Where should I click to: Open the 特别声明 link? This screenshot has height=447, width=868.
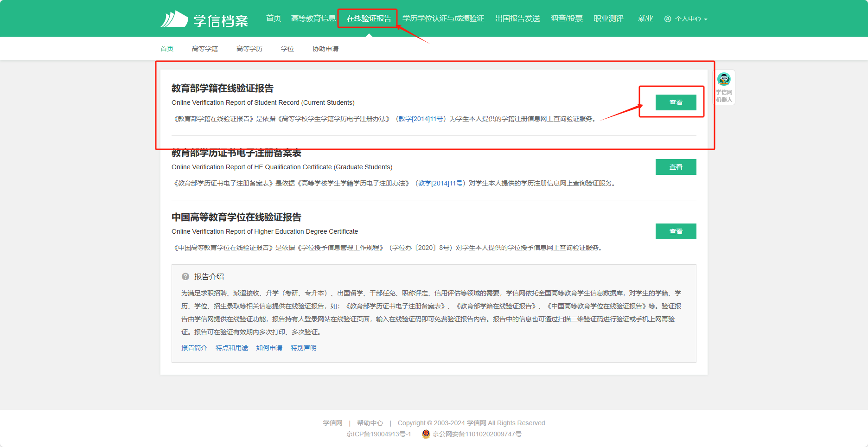[x=304, y=348]
